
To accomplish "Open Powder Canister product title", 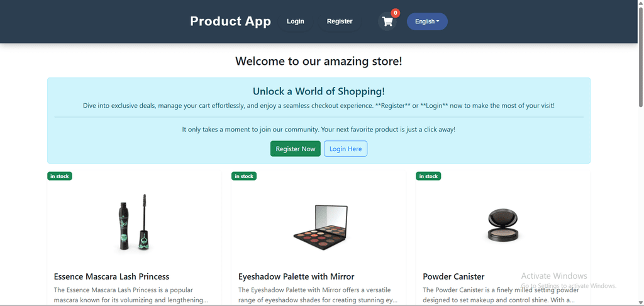I will point(453,276).
